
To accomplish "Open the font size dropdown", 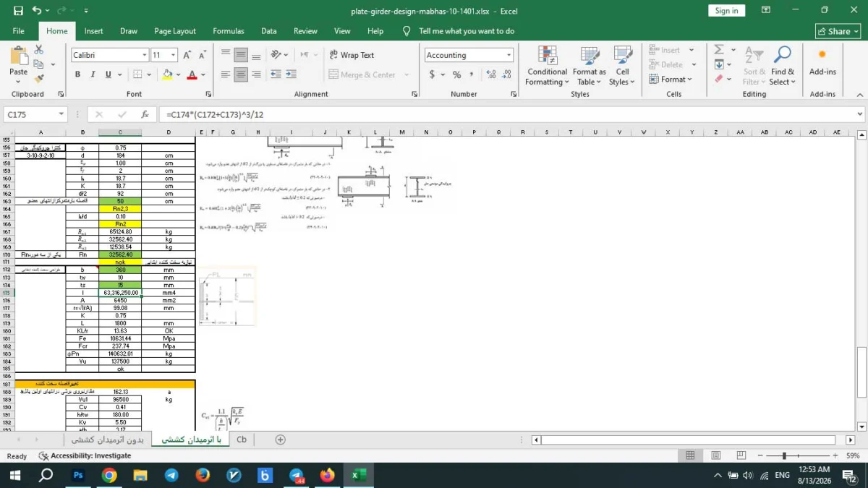I will (x=174, y=55).
